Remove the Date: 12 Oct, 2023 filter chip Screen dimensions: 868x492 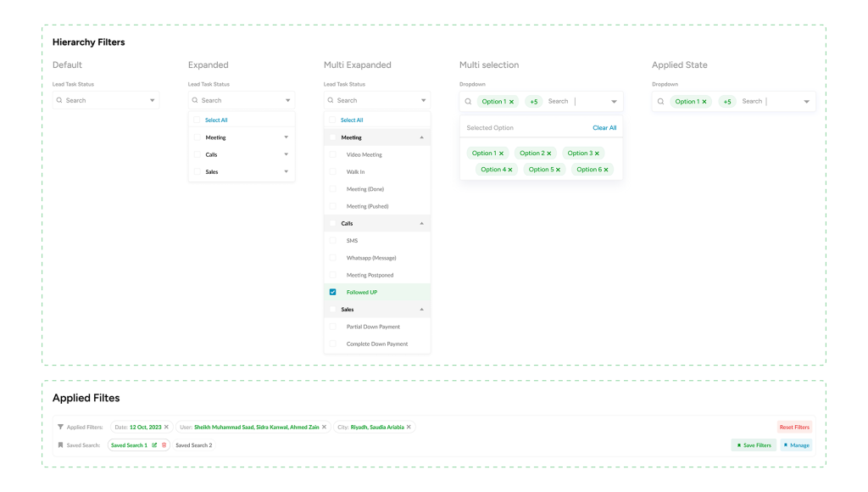166,427
